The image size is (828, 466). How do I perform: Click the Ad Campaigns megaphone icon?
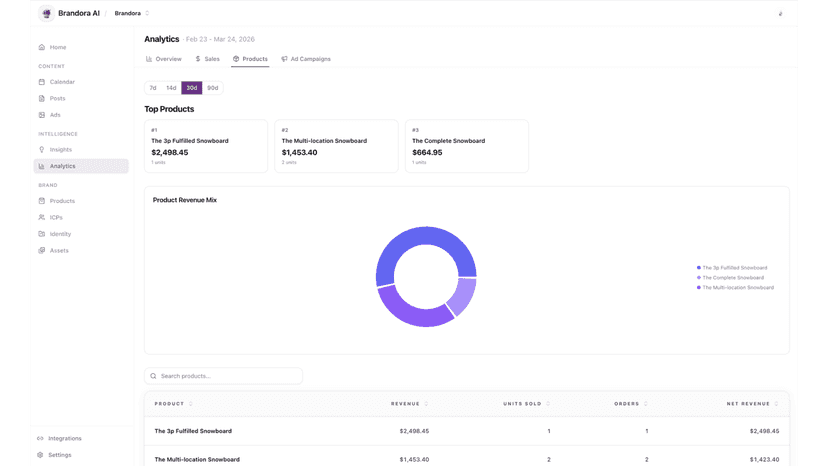coord(284,59)
